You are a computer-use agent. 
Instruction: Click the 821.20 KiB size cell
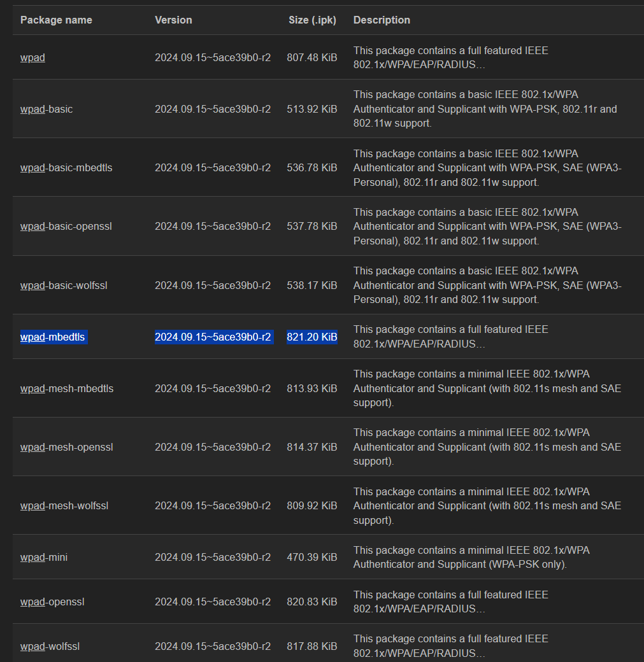(312, 337)
